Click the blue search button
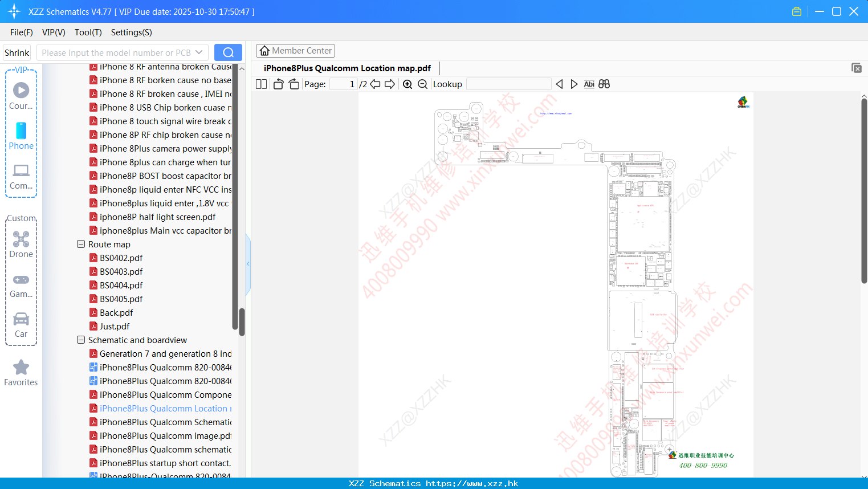 pos(228,52)
